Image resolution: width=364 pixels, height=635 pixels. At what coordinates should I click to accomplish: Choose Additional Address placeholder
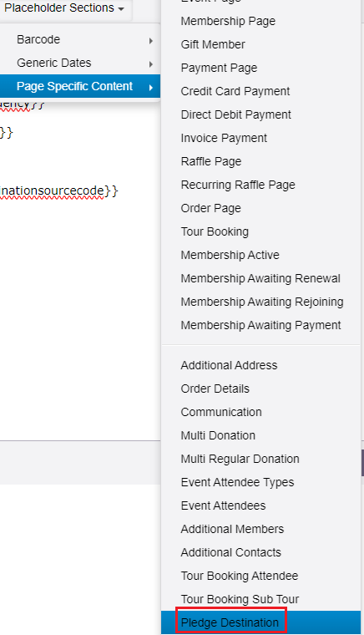[x=260, y=366]
